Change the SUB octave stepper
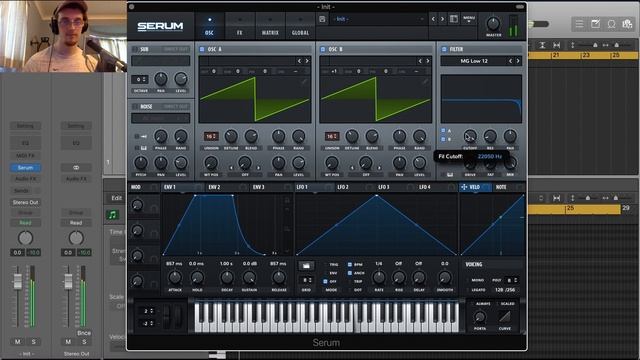This screenshot has width=640, height=360. tap(140, 79)
